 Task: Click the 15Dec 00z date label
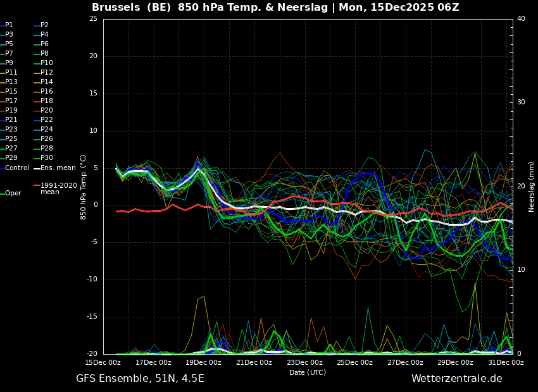click(x=103, y=362)
